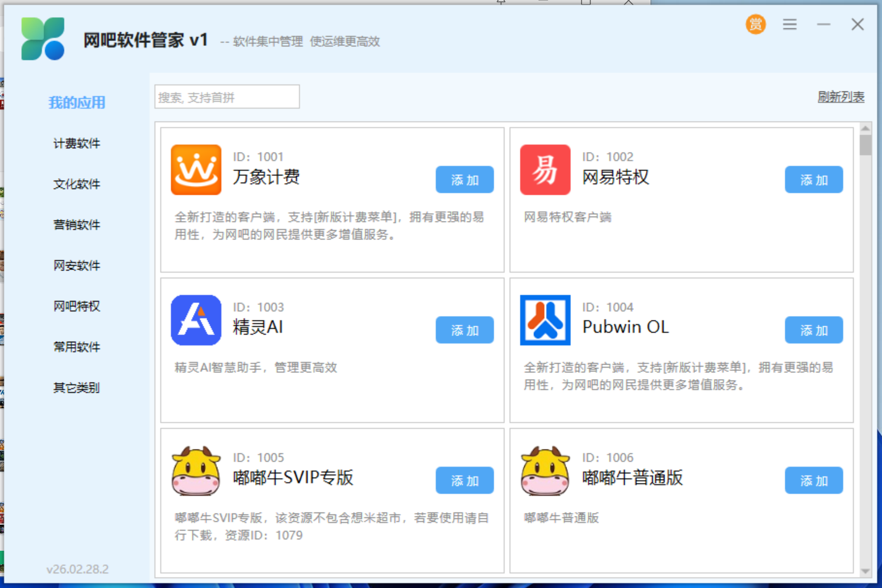The height and width of the screenshot is (588, 882).
Task: Click the 万象计费 title text
Action: 266,177
